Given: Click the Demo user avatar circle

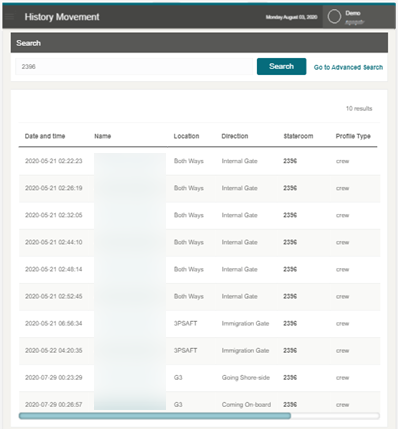Looking at the screenshot, I should click(334, 16).
